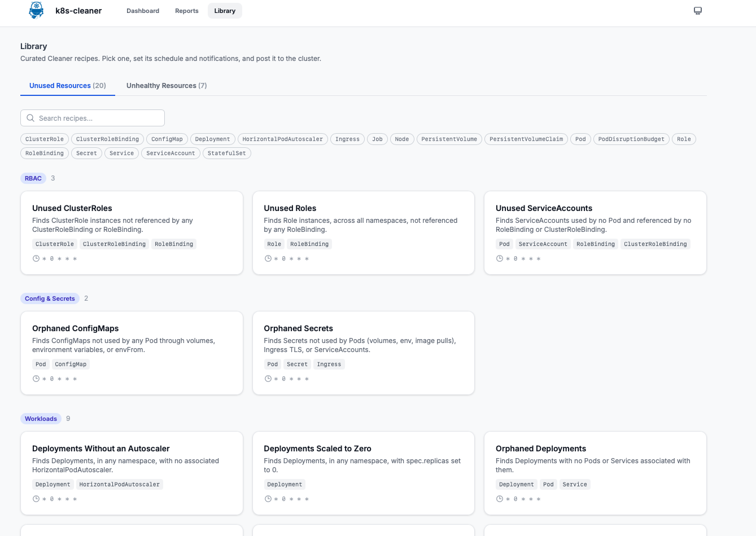This screenshot has height=536, width=756.
Task: Open the Unused Roles recipe card
Action: (x=364, y=232)
